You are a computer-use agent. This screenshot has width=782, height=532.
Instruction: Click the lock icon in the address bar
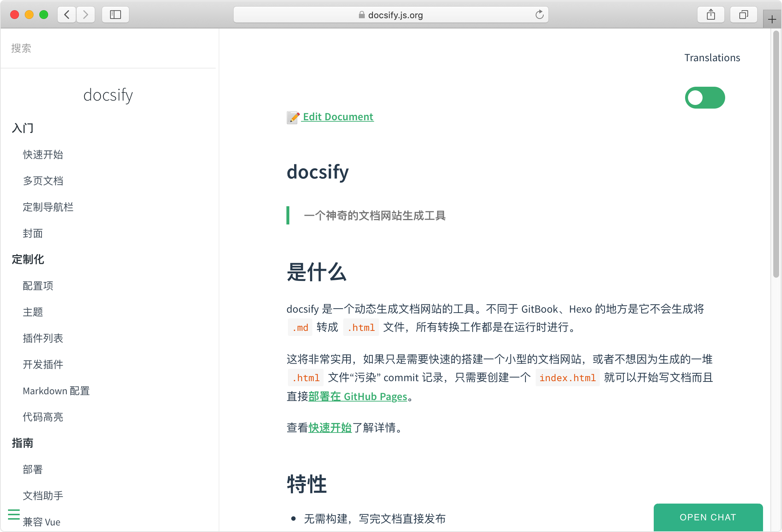361,15
